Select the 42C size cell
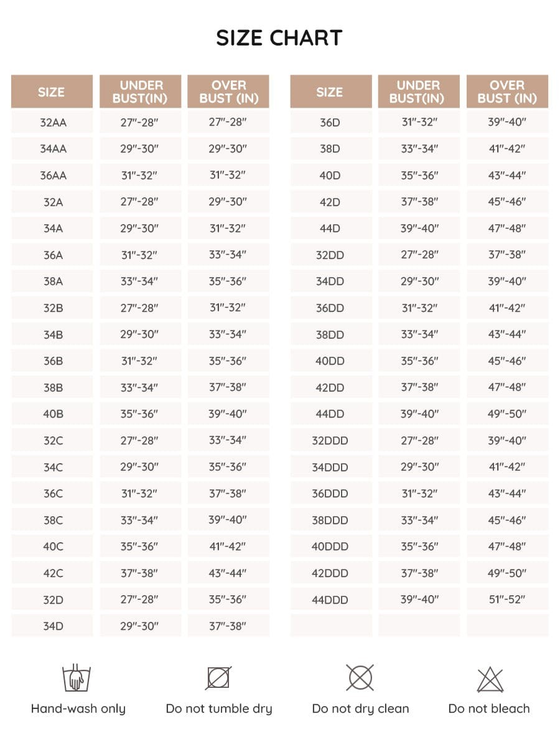The height and width of the screenshot is (747, 560). (52, 573)
